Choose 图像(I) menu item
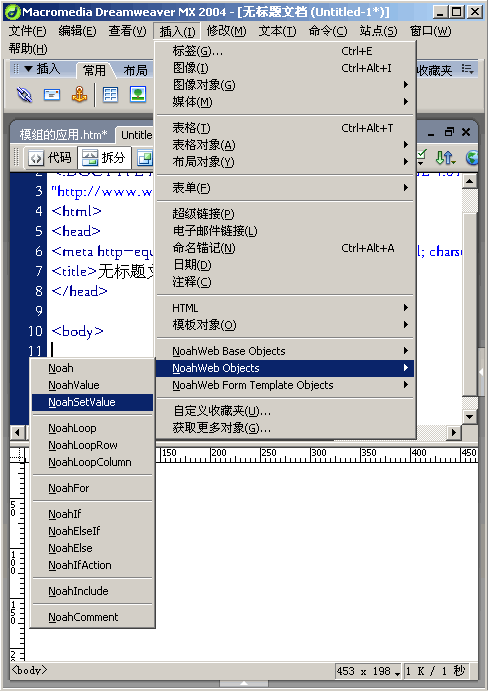This screenshot has width=488, height=691. [x=285, y=68]
